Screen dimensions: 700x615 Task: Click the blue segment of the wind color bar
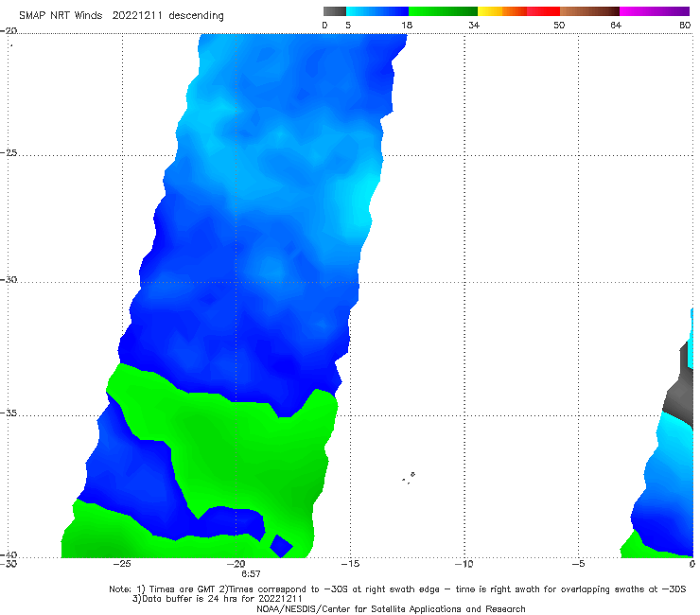tap(377, 11)
